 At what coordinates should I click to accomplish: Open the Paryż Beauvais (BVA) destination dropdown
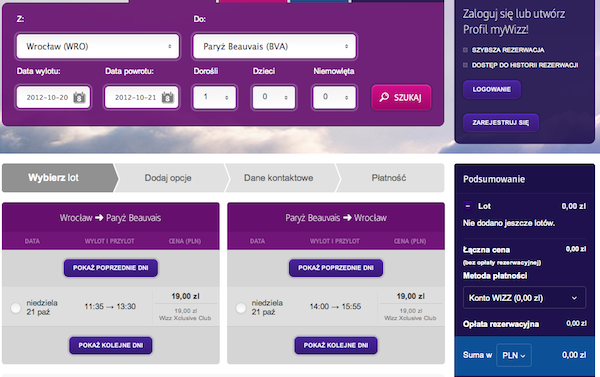[274, 46]
